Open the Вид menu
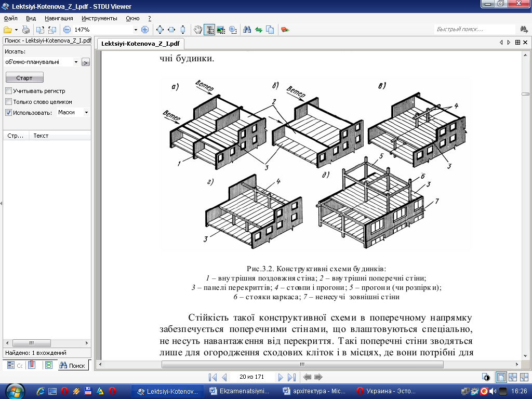This screenshot has width=532, height=399. pos(31,18)
